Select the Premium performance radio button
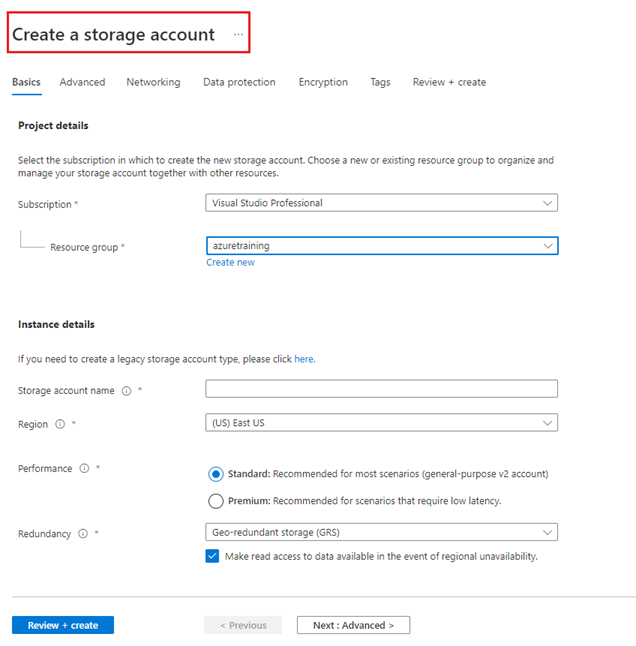The image size is (636, 646). click(x=215, y=501)
